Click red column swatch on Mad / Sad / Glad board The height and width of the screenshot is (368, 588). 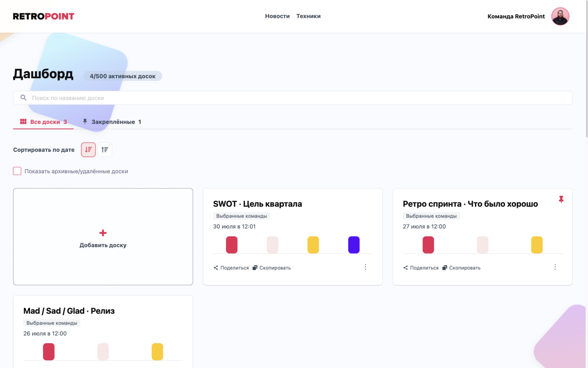49,352
